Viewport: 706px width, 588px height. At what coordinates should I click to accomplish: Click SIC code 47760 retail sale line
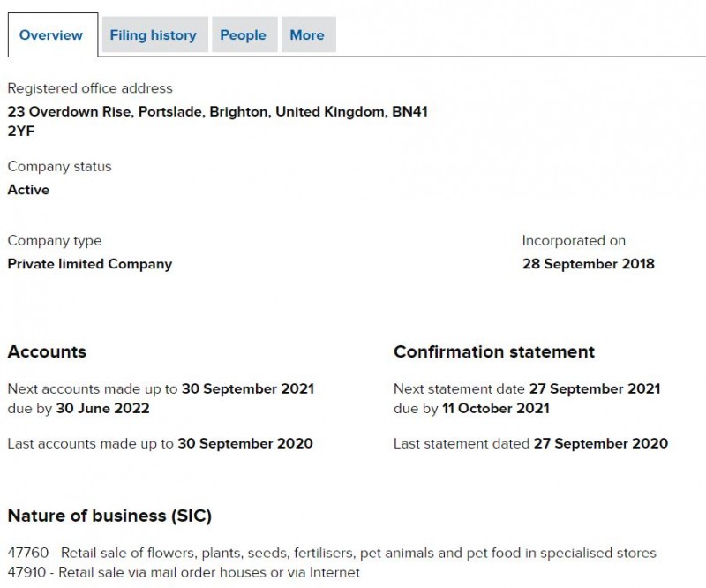coord(332,554)
